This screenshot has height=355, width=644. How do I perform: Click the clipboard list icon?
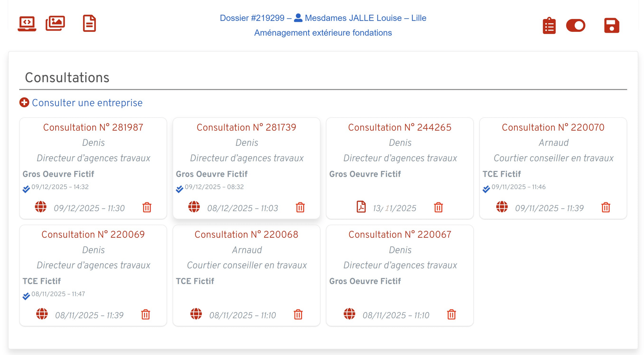pos(549,25)
